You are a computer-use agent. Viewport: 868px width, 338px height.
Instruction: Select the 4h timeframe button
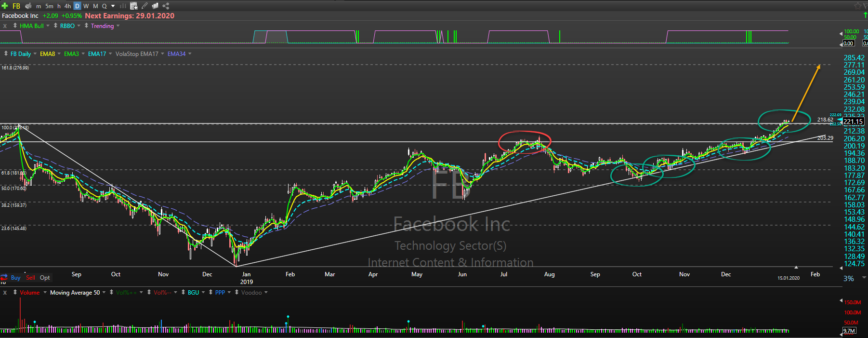click(x=67, y=6)
